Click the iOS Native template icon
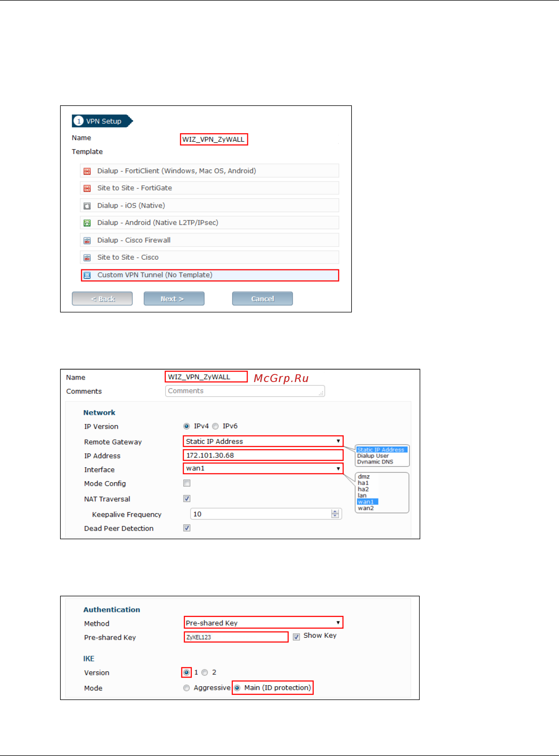This screenshot has width=559, height=756. click(87, 206)
